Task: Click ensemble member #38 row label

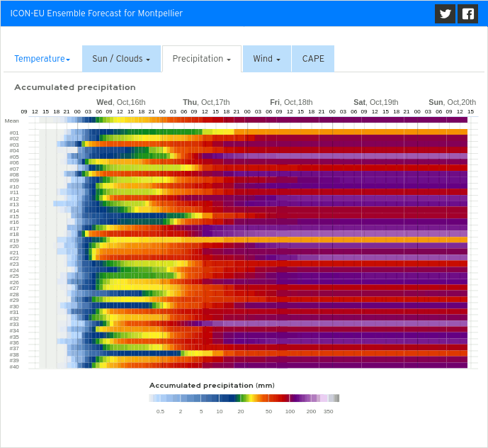Action: tap(14, 354)
